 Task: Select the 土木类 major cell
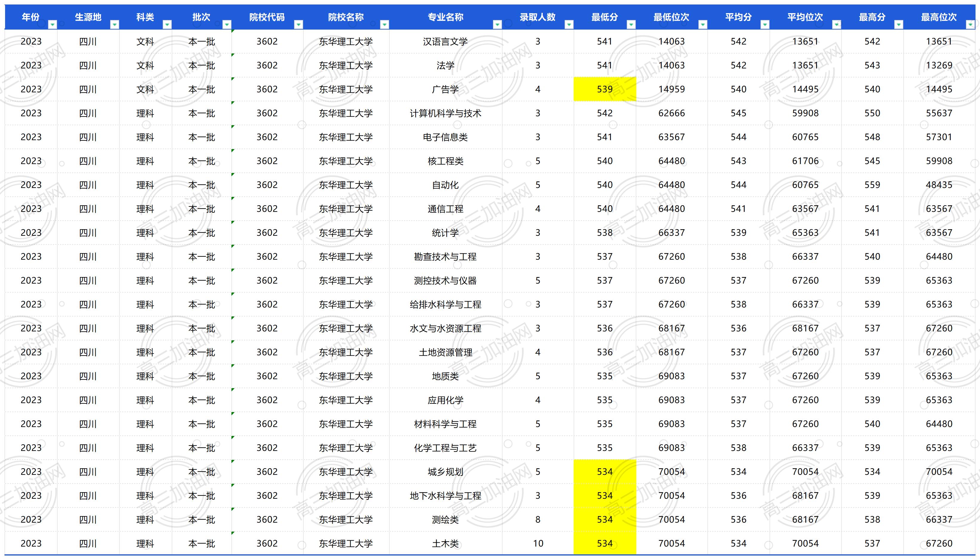446,544
